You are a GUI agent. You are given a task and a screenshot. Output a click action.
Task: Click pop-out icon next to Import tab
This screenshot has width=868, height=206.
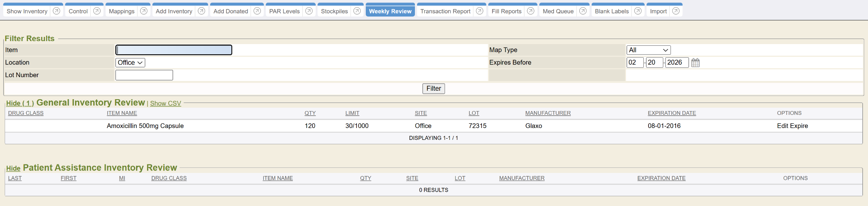[x=676, y=11]
